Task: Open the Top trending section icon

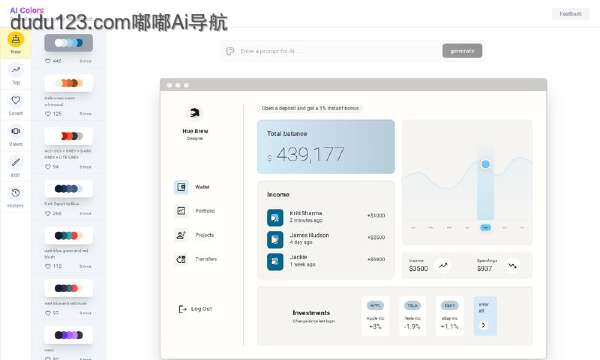Action: point(16,70)
